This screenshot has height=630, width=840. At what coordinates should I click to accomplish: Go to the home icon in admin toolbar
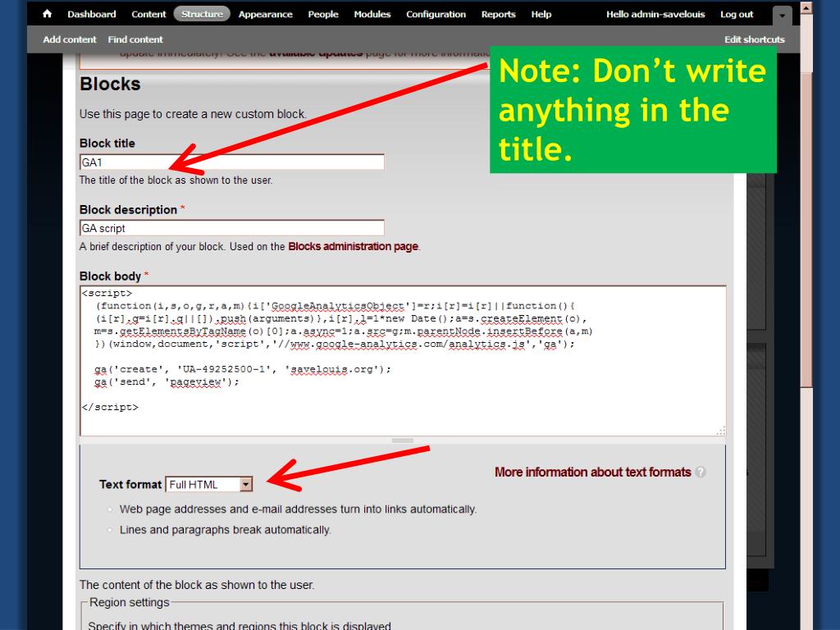coord(47,14)
